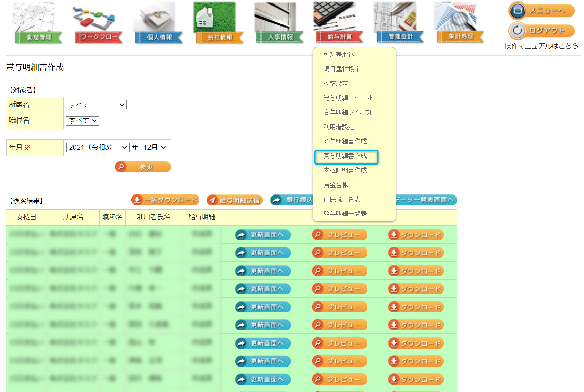Open the 勤怠管理 attendance icon

pos(38,23)
